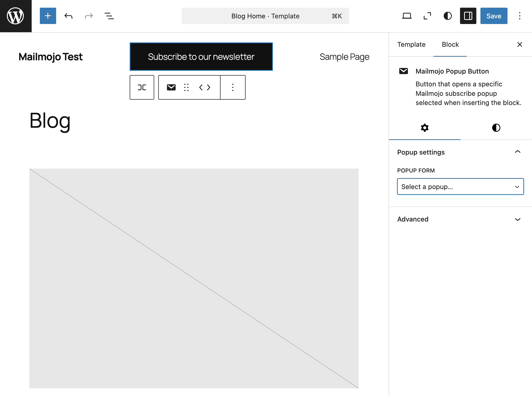Screen dimensions: 532x396
Task: Select the featured image placeholder
Action: (194, 278)
